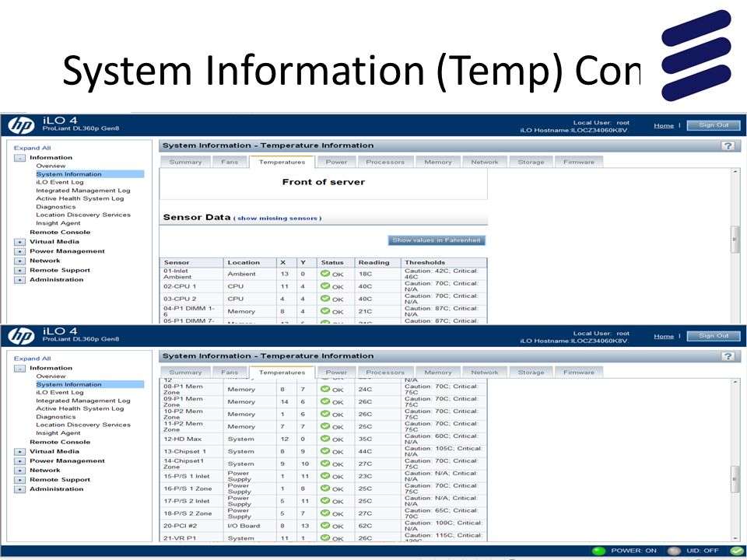
Task: Collapse Information node in Front of server window
Action: coord(19,158)
